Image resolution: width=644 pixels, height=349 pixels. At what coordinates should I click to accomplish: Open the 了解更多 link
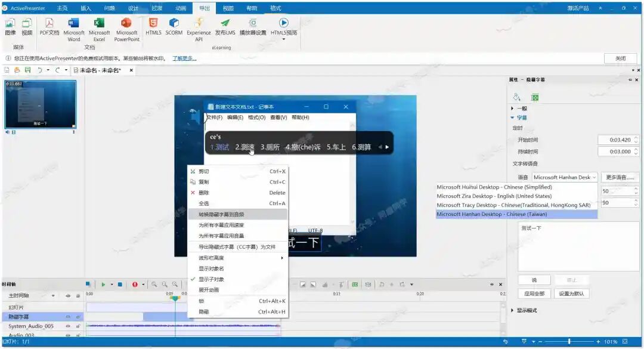184,58
